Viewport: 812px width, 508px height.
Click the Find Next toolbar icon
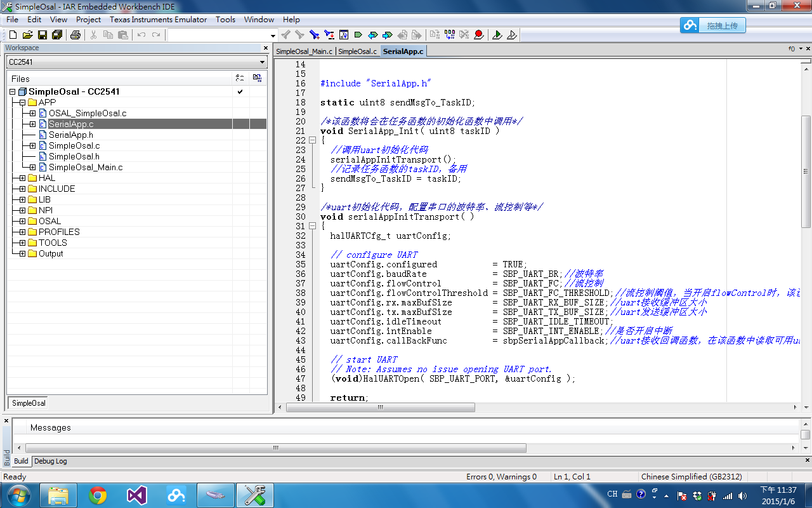[299, 35]
